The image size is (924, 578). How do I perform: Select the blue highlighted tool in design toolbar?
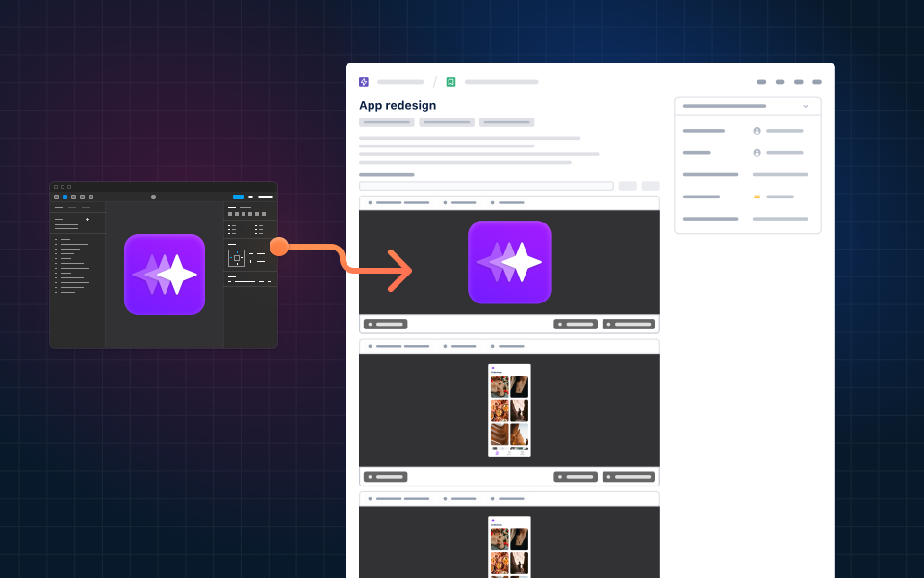pos(64,197)
